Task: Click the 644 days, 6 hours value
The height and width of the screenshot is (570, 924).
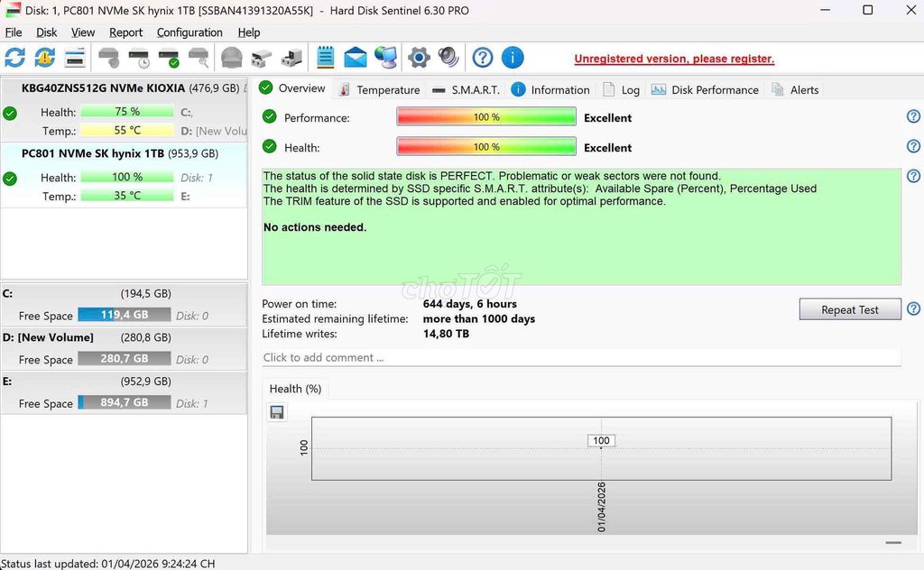Action: point(469,304)
